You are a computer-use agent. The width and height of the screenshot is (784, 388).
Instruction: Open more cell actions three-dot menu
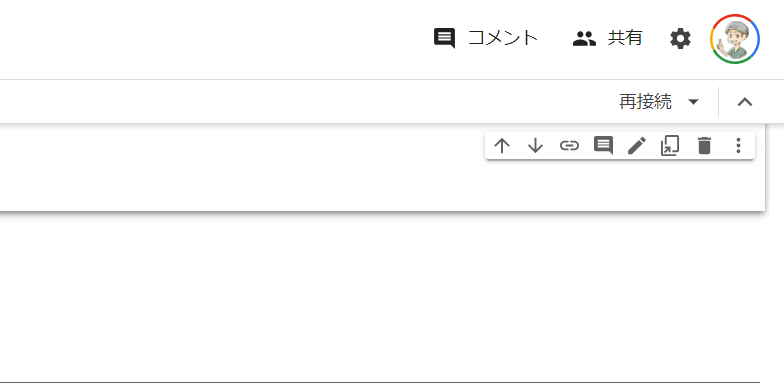point(738,146)
